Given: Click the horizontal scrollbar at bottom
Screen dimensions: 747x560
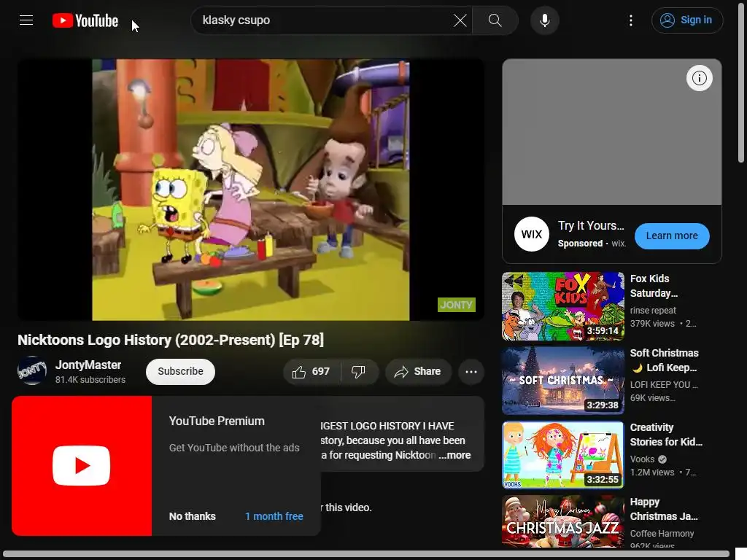Looking at the screenshot, I should (367, 555).
